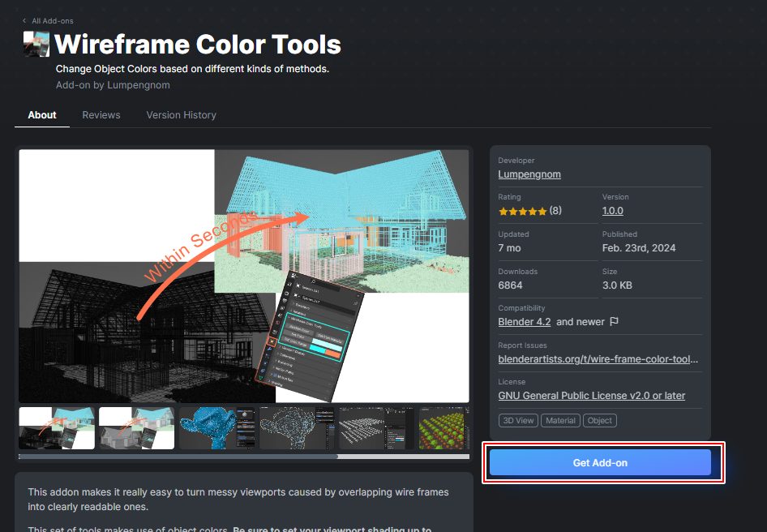Select the About tab
767x532 pixels.
pos(42,115)
